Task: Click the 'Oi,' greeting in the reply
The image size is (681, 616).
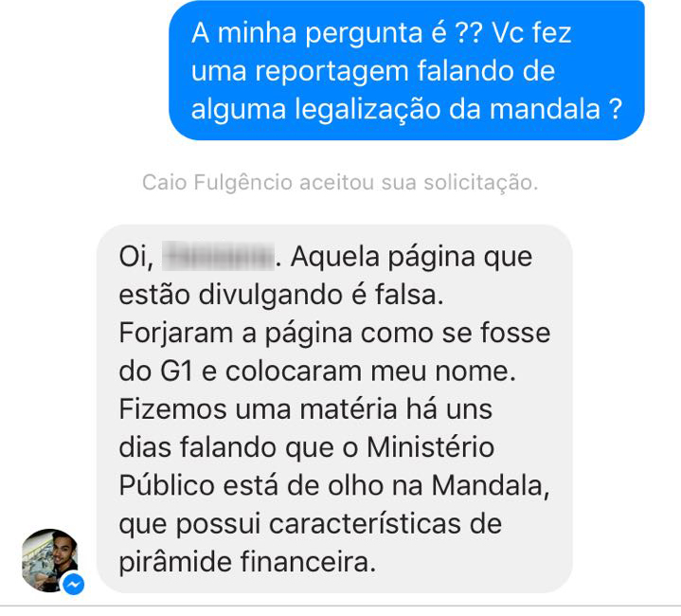Action: click(136, 258)
